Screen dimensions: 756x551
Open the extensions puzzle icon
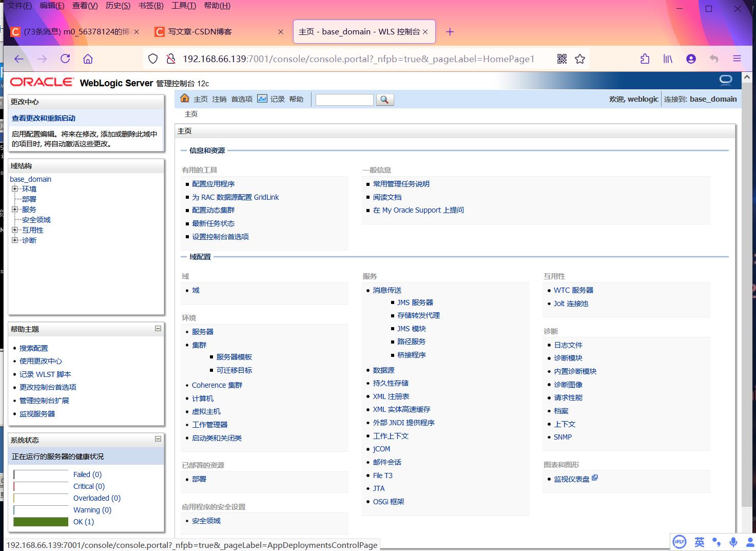(645, 59)
